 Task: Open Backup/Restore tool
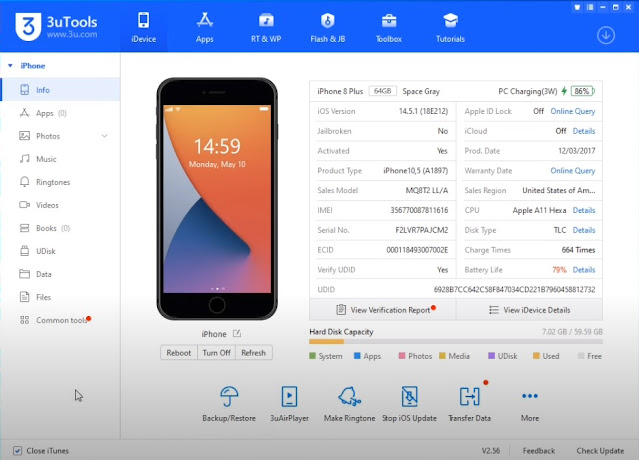pos(229,403)
